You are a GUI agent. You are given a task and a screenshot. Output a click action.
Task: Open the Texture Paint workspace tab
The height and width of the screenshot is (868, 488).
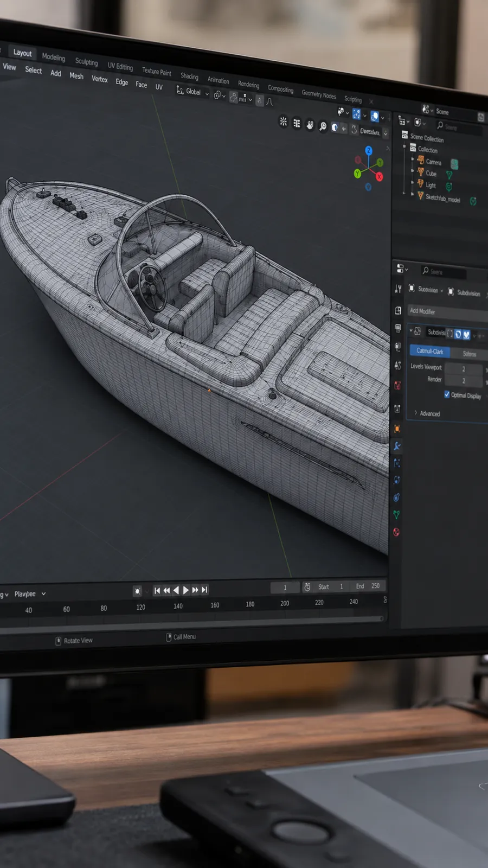click(x=156, y=71)
